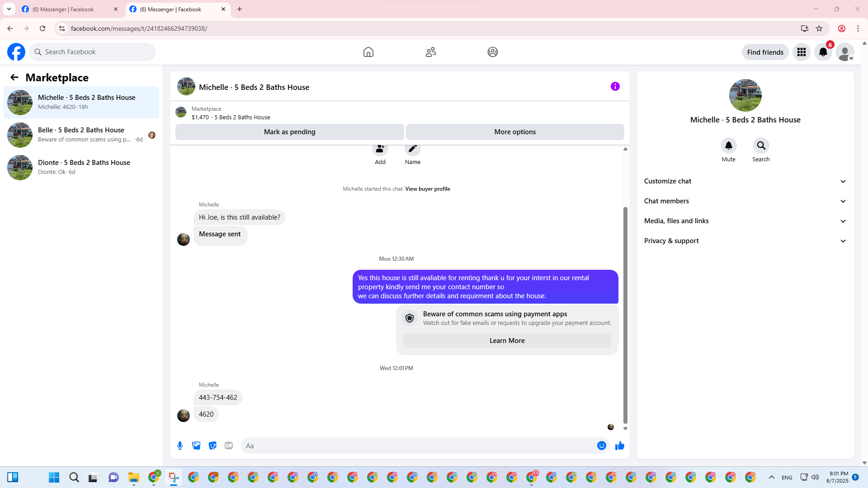The width and height of the screenshot is (868, 488).
Task: Open the notifications bell with badge 6
Action: (823, 52)
